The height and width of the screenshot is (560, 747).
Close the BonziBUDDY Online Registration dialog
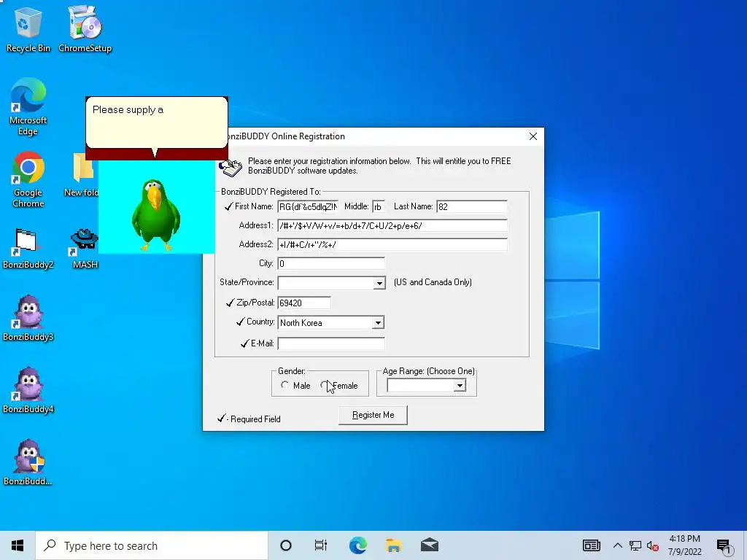(x=533, y=136)
